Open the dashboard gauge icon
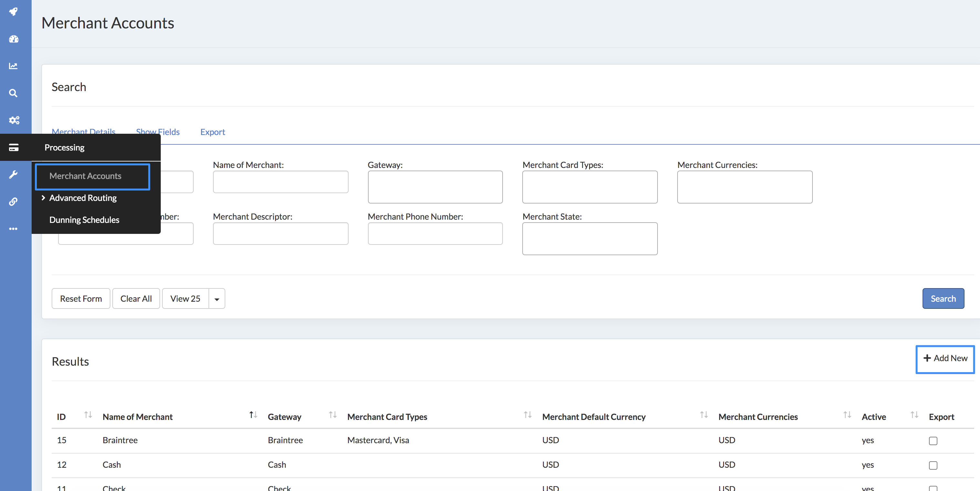This screenshot has height=491, width=980. [14, 39]
